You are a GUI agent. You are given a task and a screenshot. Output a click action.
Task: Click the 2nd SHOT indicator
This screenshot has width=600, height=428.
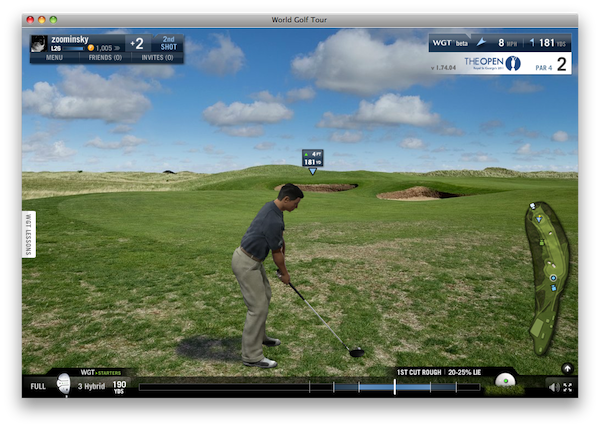(x=168, y=43)
